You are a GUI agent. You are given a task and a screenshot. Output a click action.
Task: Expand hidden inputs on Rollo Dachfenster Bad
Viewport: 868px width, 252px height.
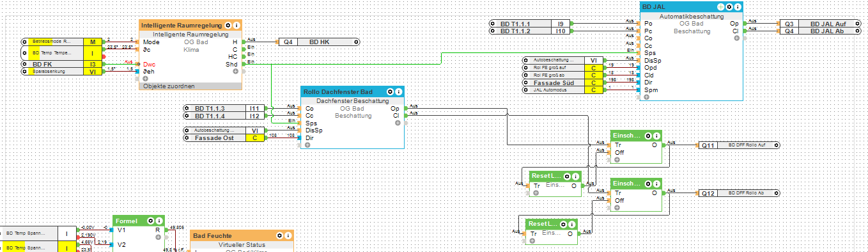[x=307, y=145]
